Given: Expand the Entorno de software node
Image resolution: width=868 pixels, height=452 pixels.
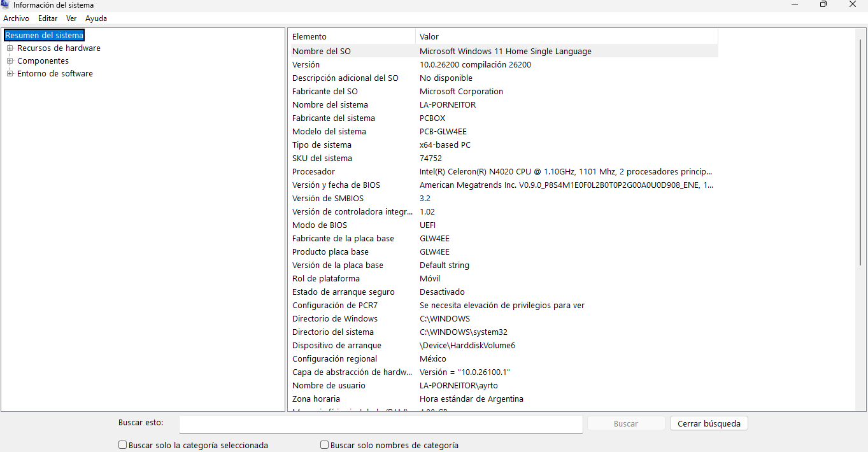Looking at the screenshot, I should pyautogui.click(x=10, y=74).
